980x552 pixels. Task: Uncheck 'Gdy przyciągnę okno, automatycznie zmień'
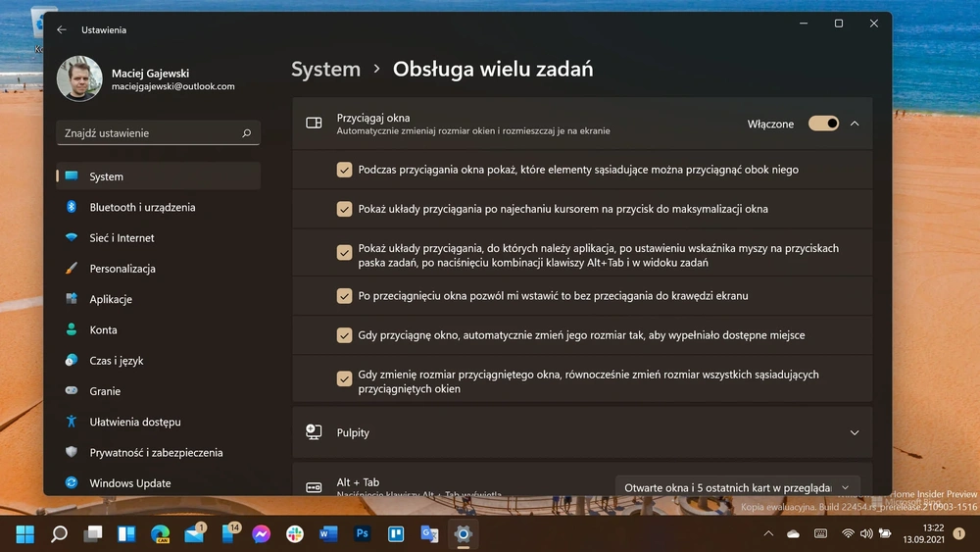344,335
